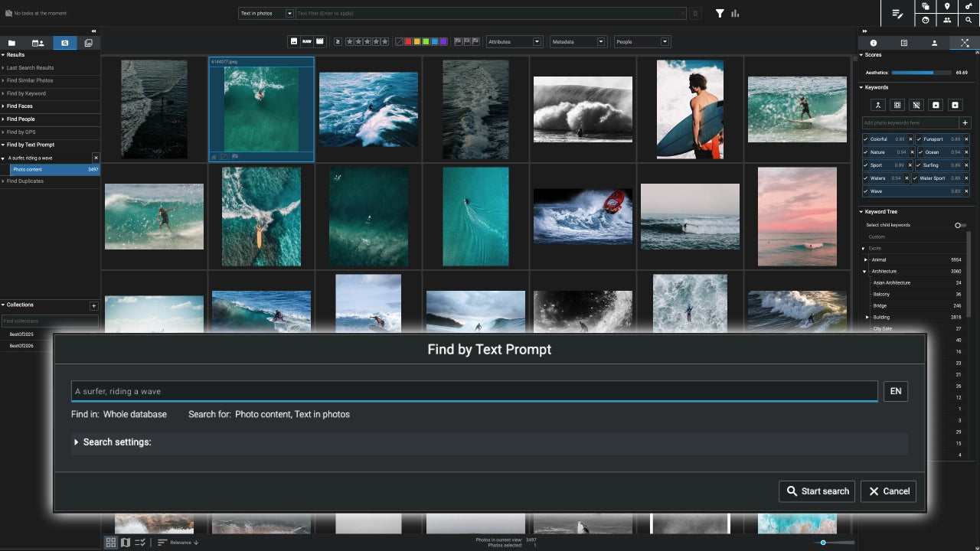Collapse the left panel with double arrow
Screen dimensions: 980x551
pyautogui.click(x=94, y=31)
